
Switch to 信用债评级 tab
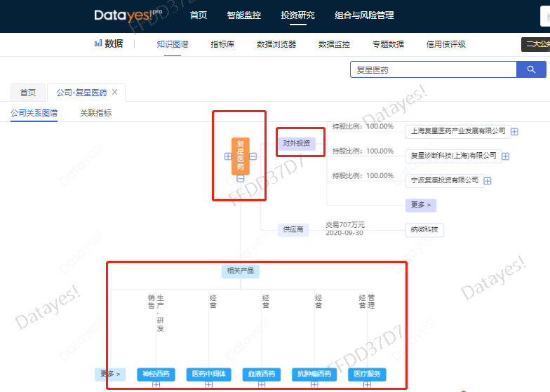(446, 44)
